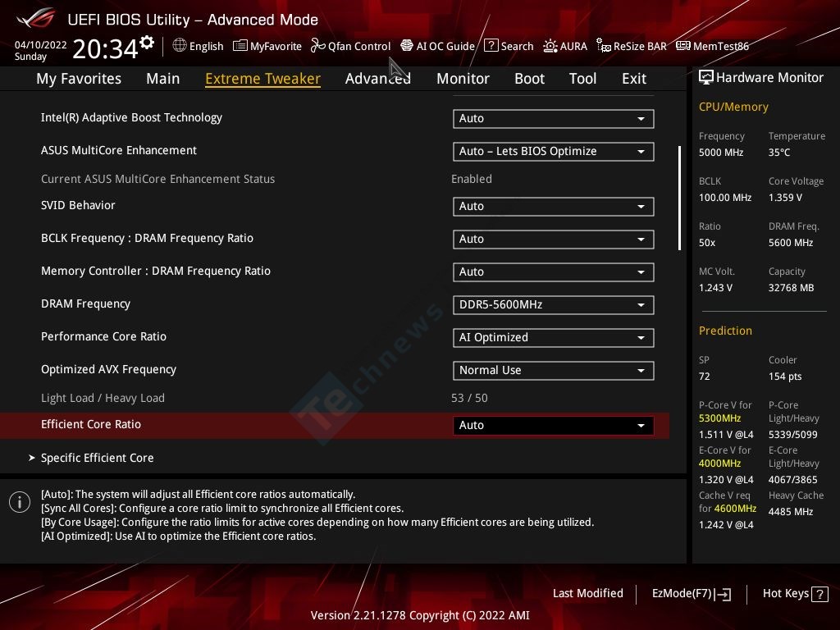This screenshot has width=840, height=630.
Task: Switch to Advanced tab
Action: click(378, 79)
